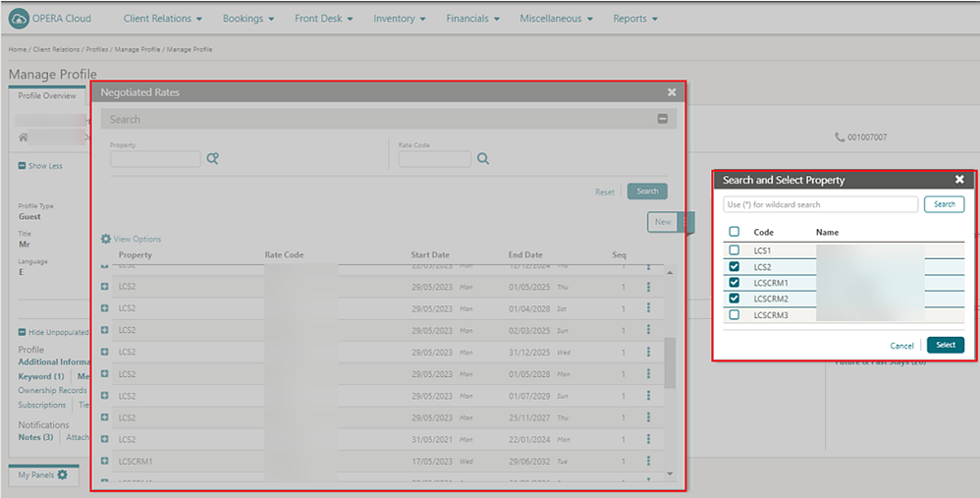This screenshot has height=498, width=980.
Task: Open the Subscriptions link
Action: coord(42,405)
